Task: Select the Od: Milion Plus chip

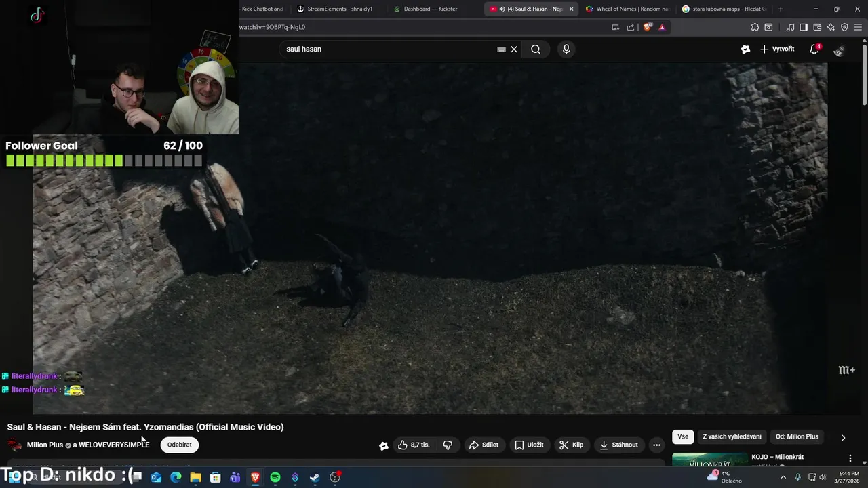Action: pos(797,436)
